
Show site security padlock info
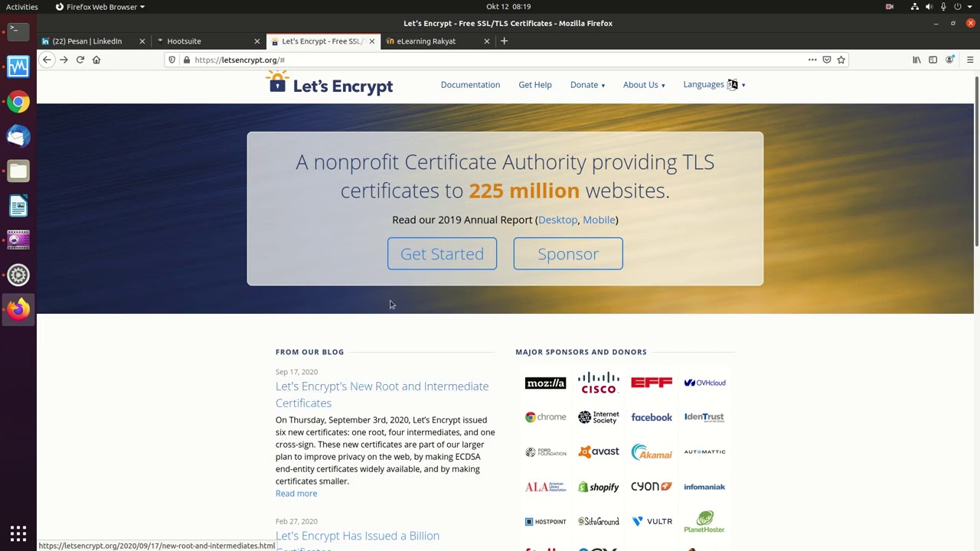click(x=186, y=60)
